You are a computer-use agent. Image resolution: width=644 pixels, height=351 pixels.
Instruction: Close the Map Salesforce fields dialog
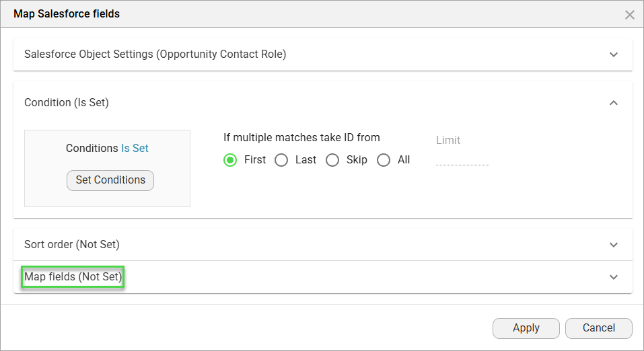tap(630, 15)
